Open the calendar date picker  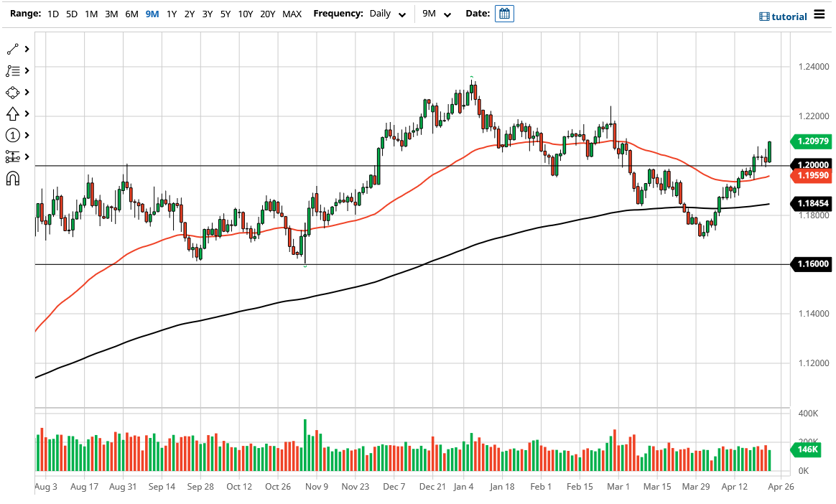click(504, 14)
